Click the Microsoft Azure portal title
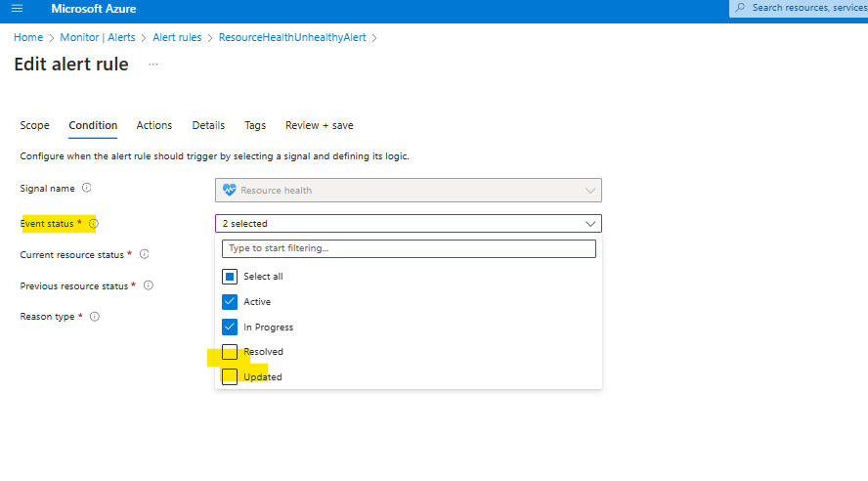Image resolution: width=868 pixels, height=481 pixels. coord(94,9)
